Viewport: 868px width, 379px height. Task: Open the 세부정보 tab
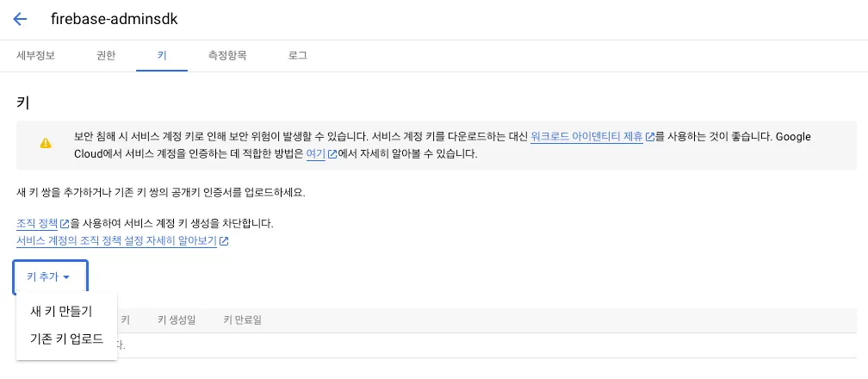(x=36, y=55)
